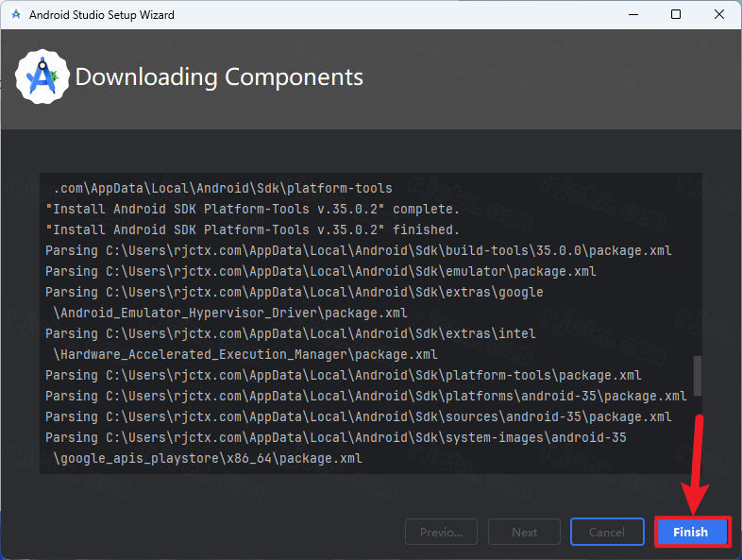This screenshot has height=560, width=742.
Task: Click the platforms\android-35\package.xml line
Action: coord(365,397)
